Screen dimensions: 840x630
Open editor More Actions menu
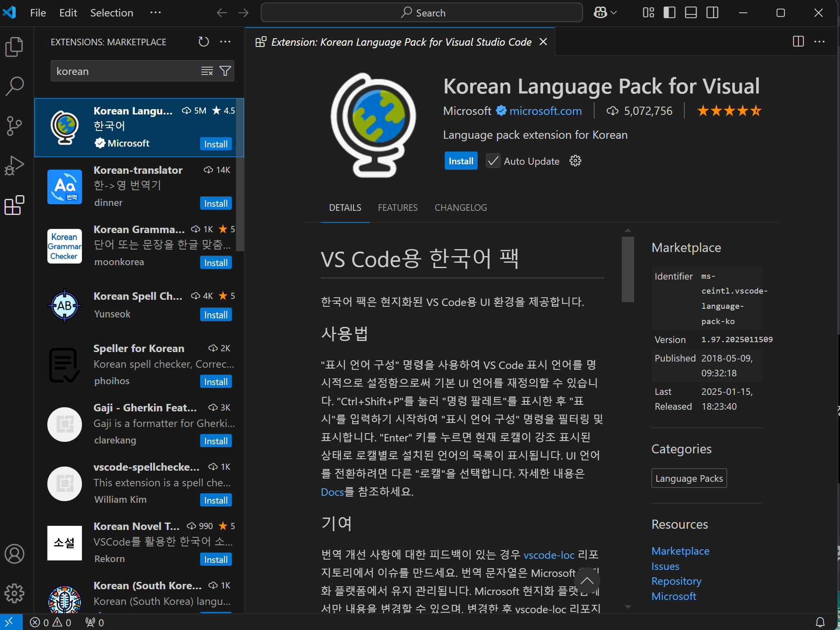point(819,42)
